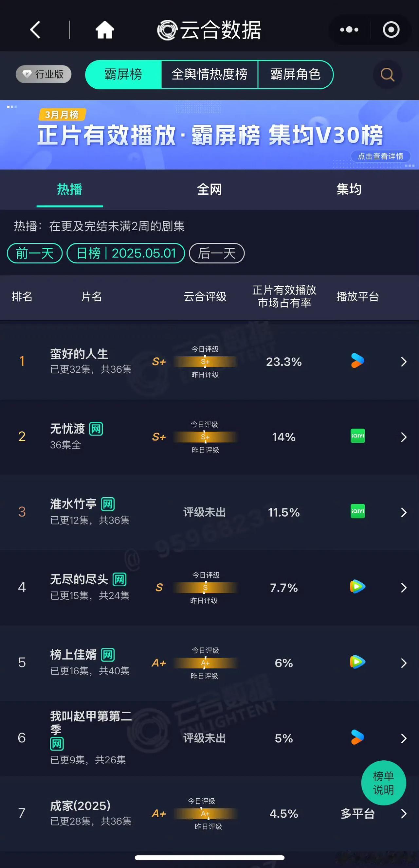Expand details chevron for 淮水竹亭
The image size is (419, 868).
point(404,512)
